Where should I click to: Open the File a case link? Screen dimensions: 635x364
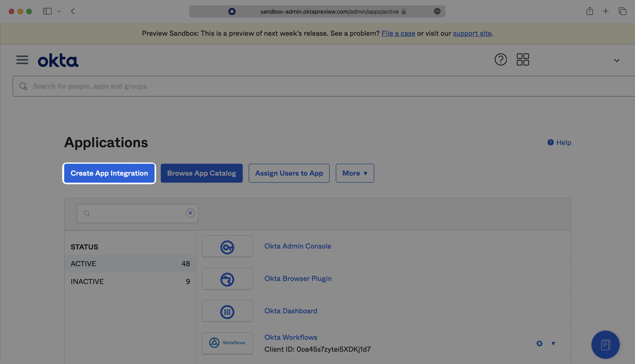pyautogui.click(x=398, y=33)
